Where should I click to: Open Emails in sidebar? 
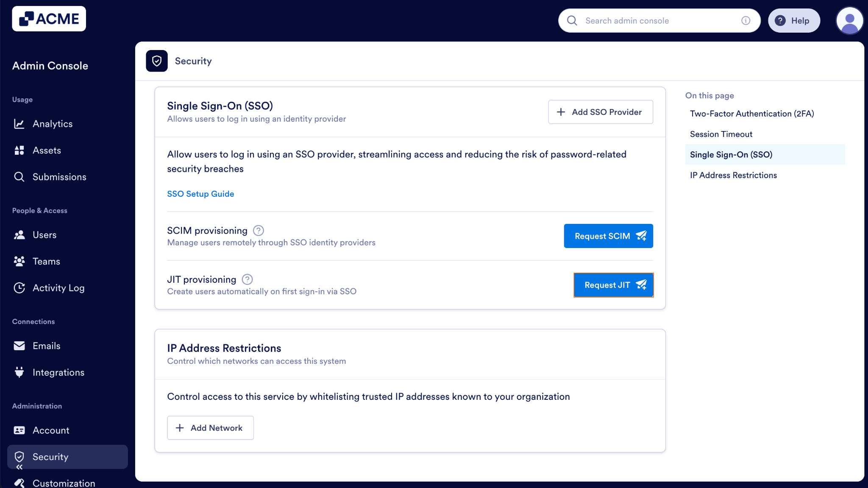[67, 346]
